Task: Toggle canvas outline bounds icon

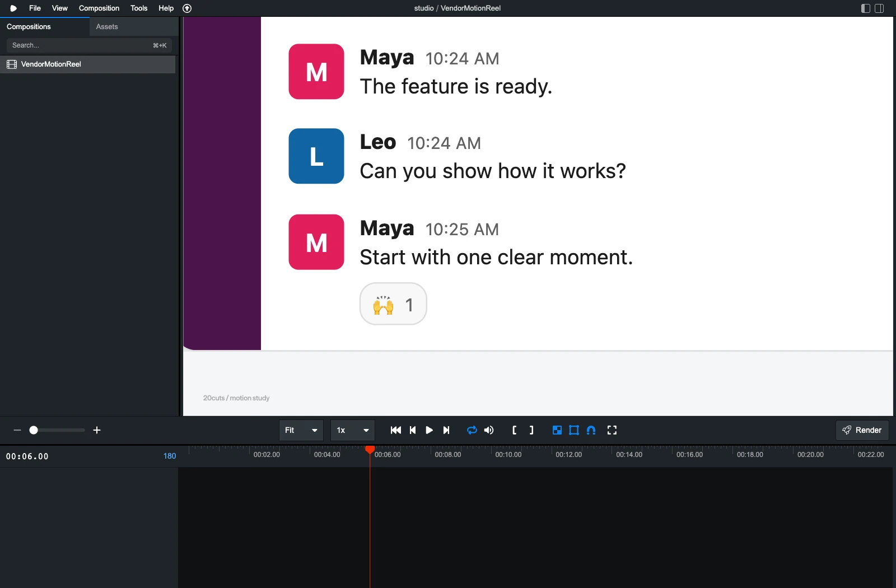Action: point(574,430)
